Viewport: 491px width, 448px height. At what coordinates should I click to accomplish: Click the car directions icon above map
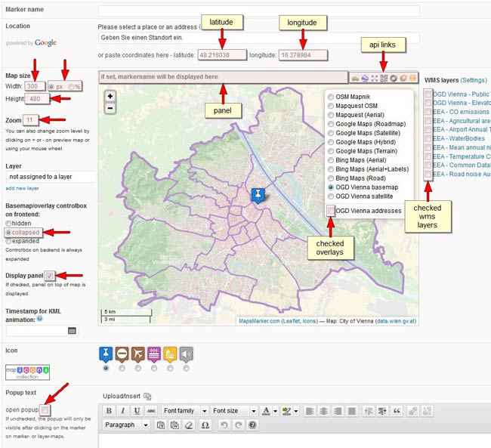pyautogui.click(x=354, y=78)
